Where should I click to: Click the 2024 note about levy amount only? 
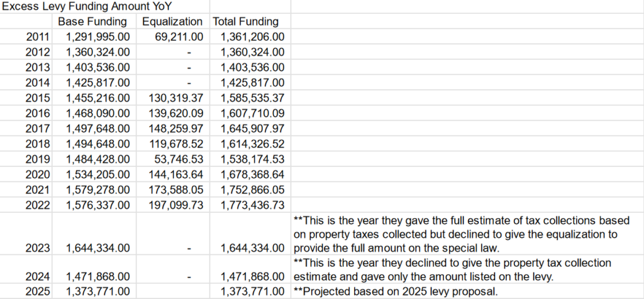[x=453, y=269]
